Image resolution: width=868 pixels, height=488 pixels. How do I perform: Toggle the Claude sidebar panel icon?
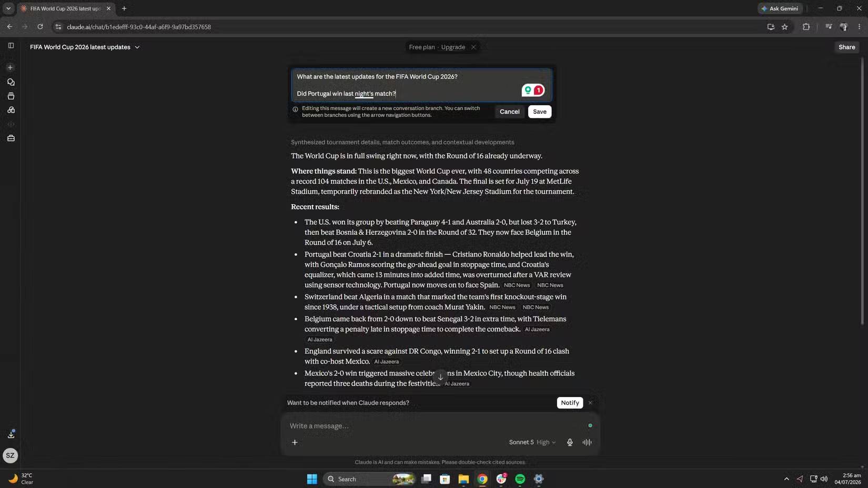click(11, 46)
